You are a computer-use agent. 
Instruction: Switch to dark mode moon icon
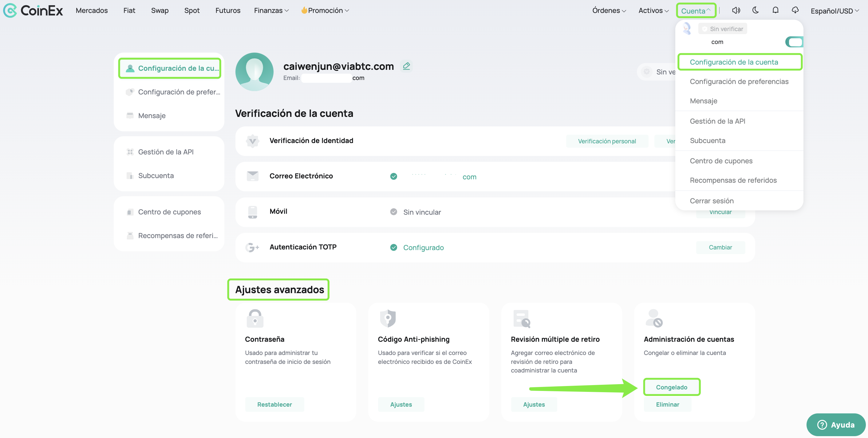pyautogui.click(x=756, y=10)
